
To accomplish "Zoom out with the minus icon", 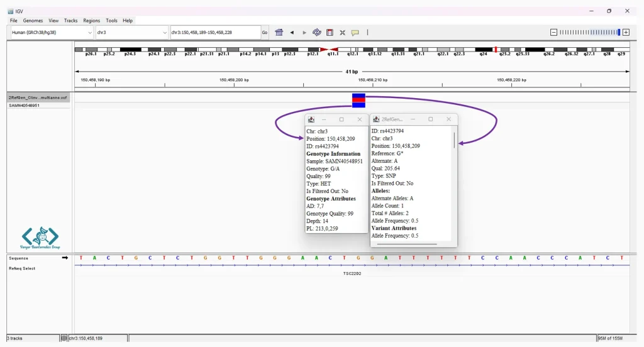I will [553, 32].
